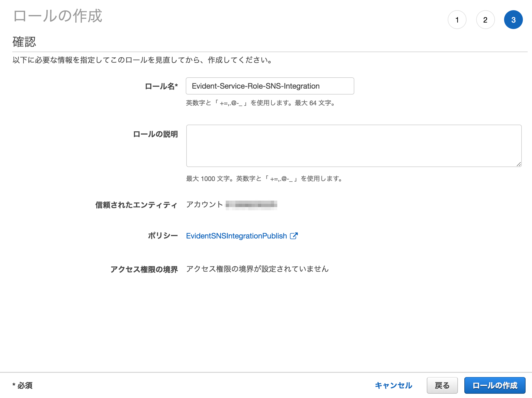The image size is (532, 398).
Task: Click the highlighted step 3 circle
Action: [x=513, y=19]
